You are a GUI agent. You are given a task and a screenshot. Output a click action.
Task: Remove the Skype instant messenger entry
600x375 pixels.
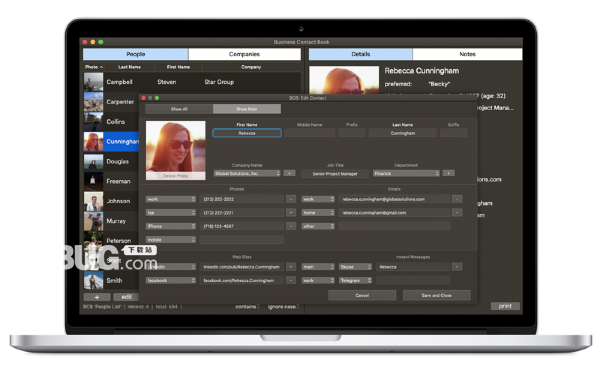[457, 267]
